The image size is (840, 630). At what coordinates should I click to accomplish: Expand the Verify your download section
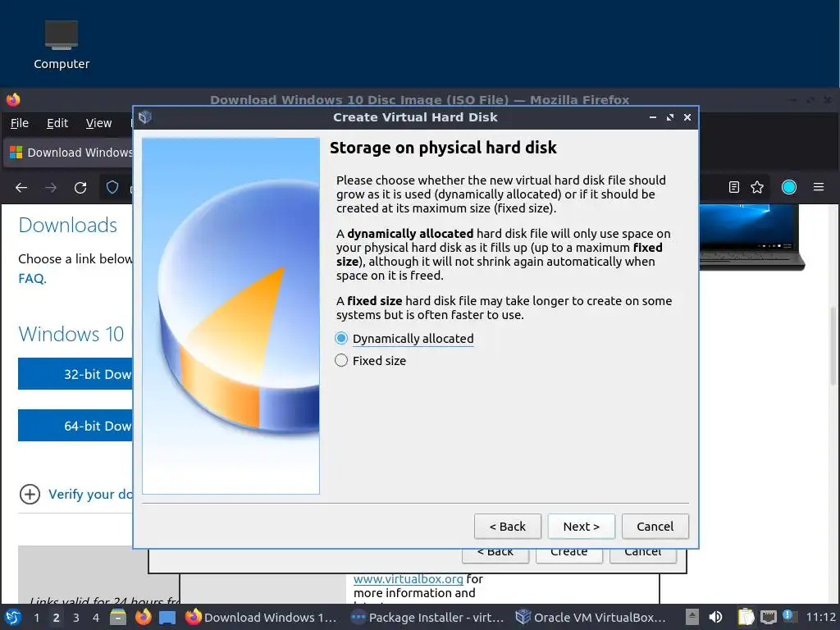pyautogui.click(x=75, y=494)
